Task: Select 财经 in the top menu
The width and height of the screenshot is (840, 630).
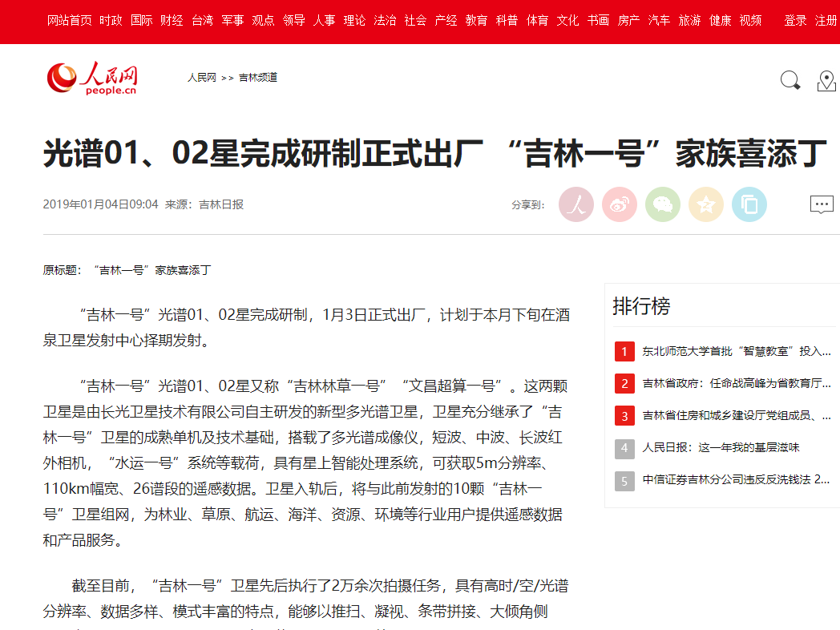Action: [x=172, y=21]
